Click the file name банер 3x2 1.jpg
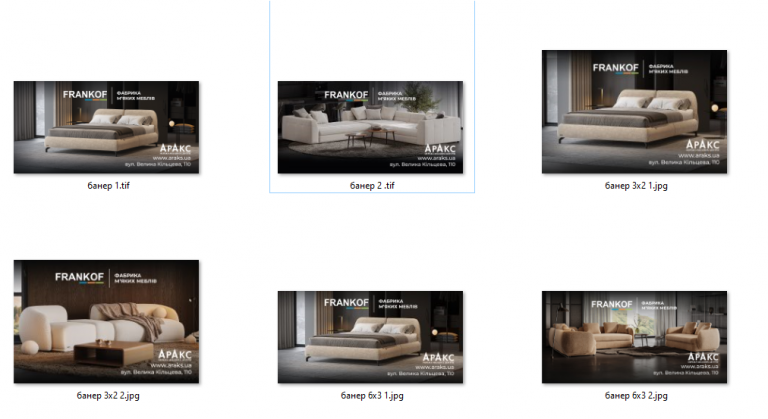The height and width of the screenshot is (419, 768). (x=636, y=186)
